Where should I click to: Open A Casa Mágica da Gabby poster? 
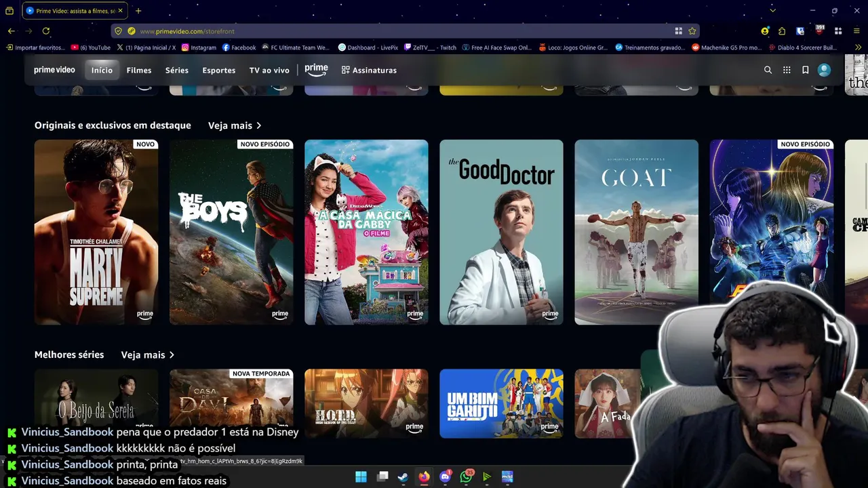click(366, 232)
